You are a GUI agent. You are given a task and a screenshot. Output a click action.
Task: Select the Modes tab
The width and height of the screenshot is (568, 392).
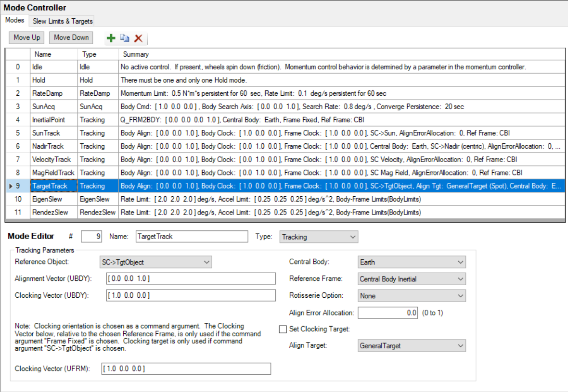14,20
